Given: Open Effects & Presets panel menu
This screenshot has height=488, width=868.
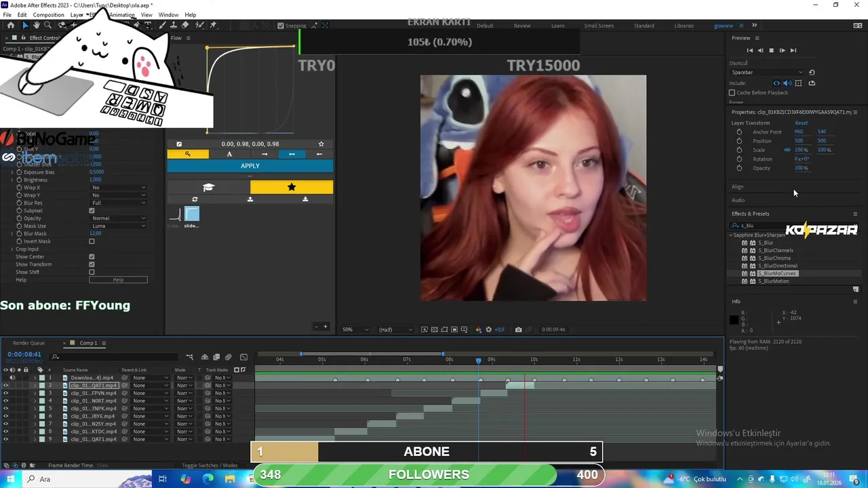Looking at the screenshot, I should [x=855, y=213].
